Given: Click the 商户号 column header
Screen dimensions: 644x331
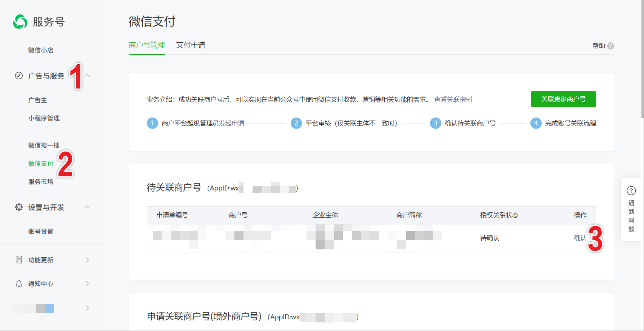Looking at the screenshot, I should [238, 215].
